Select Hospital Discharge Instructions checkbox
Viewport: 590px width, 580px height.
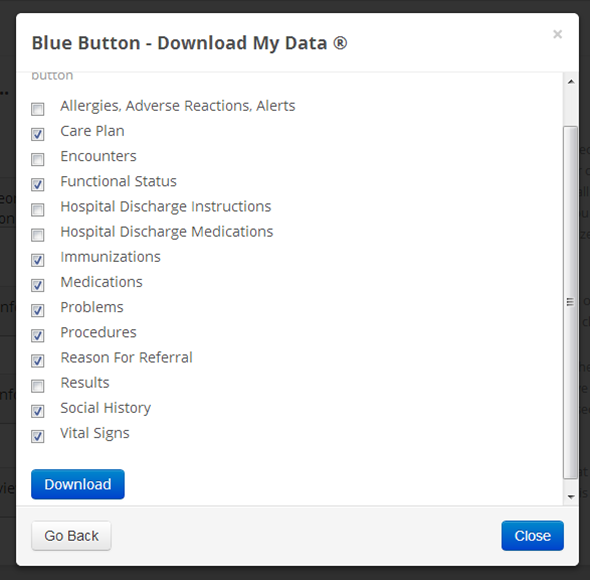coord(38,210)
